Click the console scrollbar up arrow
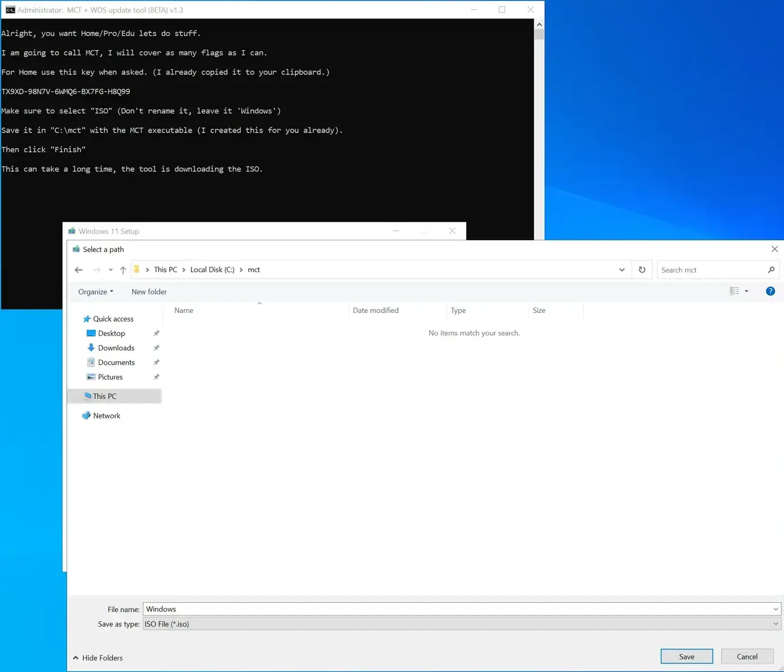784x672 pixels. 539,24
